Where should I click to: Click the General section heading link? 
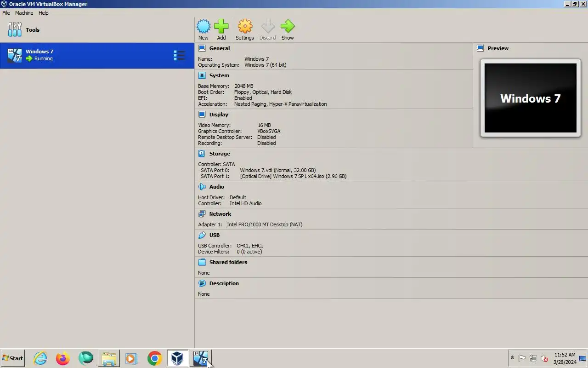(x=220, y=48)
